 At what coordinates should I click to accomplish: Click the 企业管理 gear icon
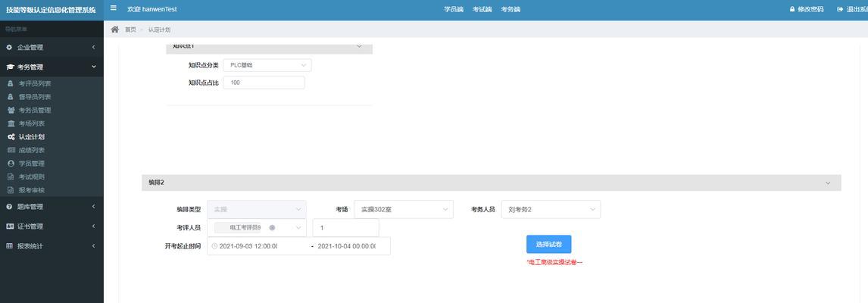point(9,48)
